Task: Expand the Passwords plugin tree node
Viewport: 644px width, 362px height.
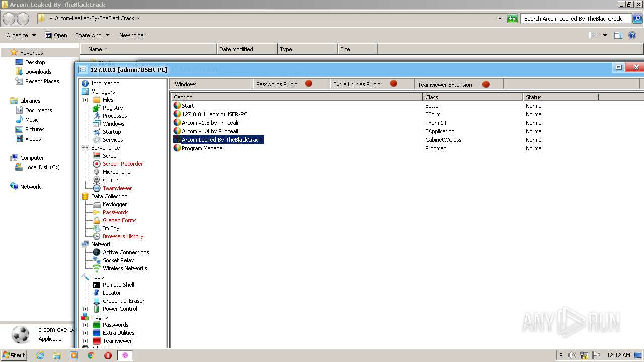Action: coord(86,325)
